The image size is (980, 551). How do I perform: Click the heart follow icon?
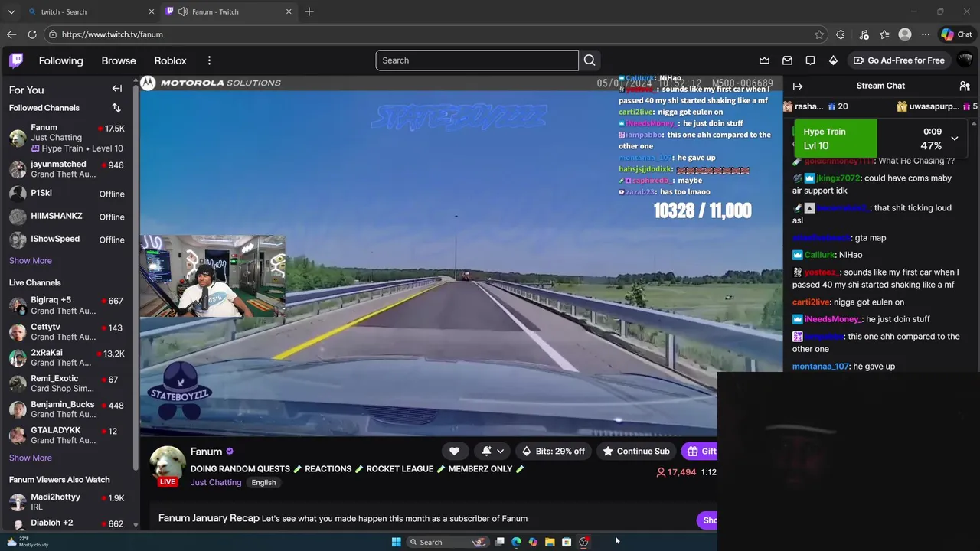[x=454, y=451]
